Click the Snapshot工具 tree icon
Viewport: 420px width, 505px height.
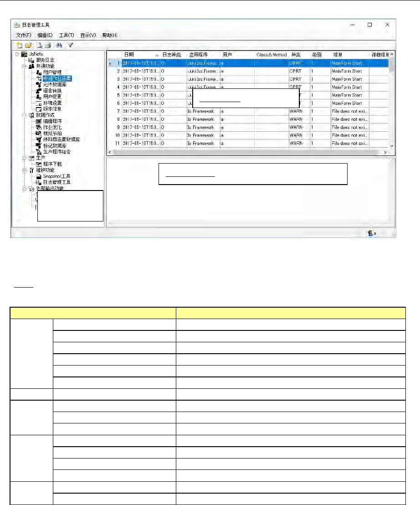39,176
